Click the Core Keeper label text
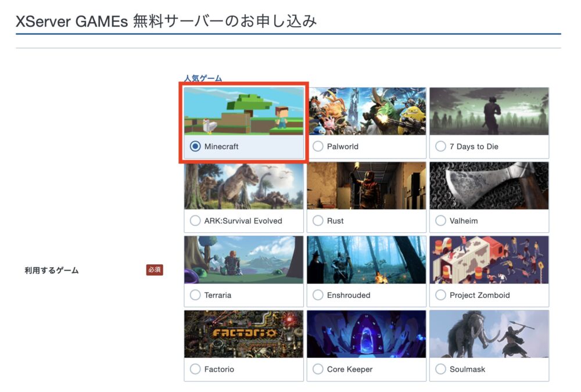The image size is (581, 392). (349, 369)
